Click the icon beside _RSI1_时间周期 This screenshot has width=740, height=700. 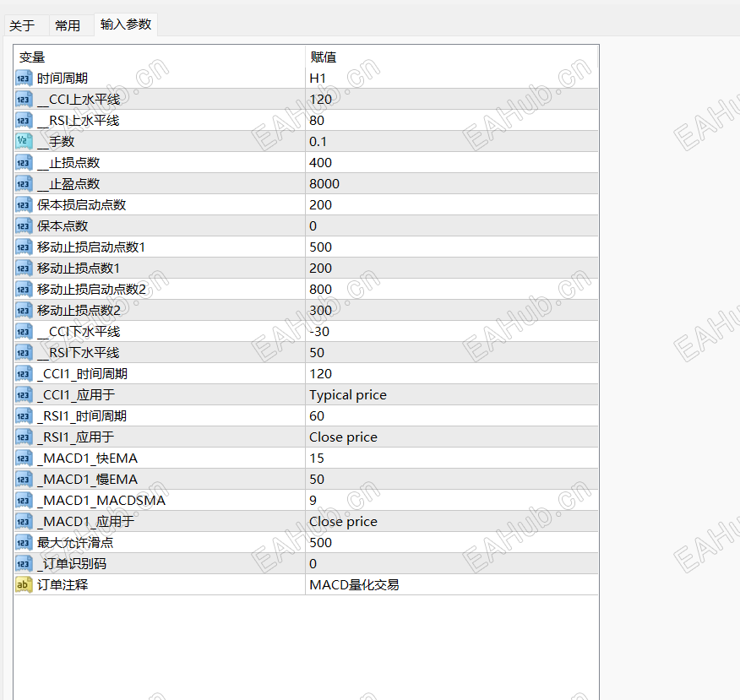point(24,416)
